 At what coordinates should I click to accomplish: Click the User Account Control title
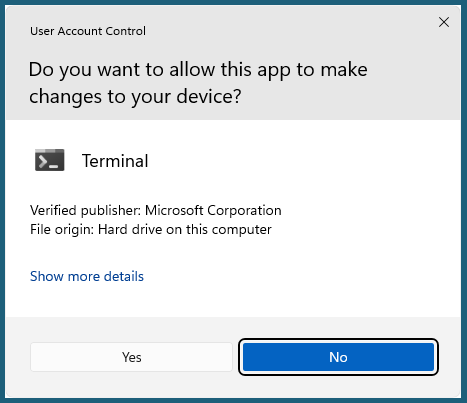[88, 31]
